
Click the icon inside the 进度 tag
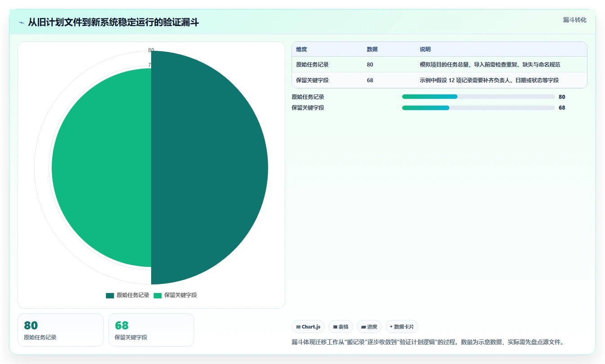[363, 327]
